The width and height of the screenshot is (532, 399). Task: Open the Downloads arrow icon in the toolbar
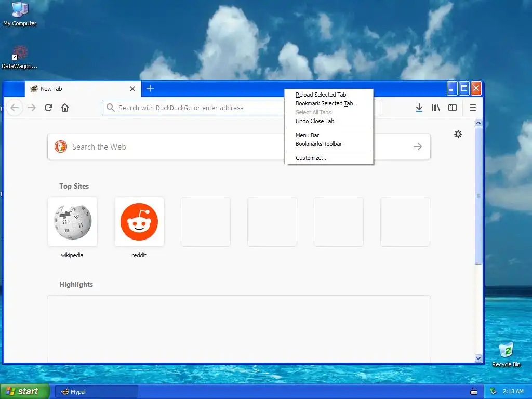pyautogui.click(x=419, y=108)
